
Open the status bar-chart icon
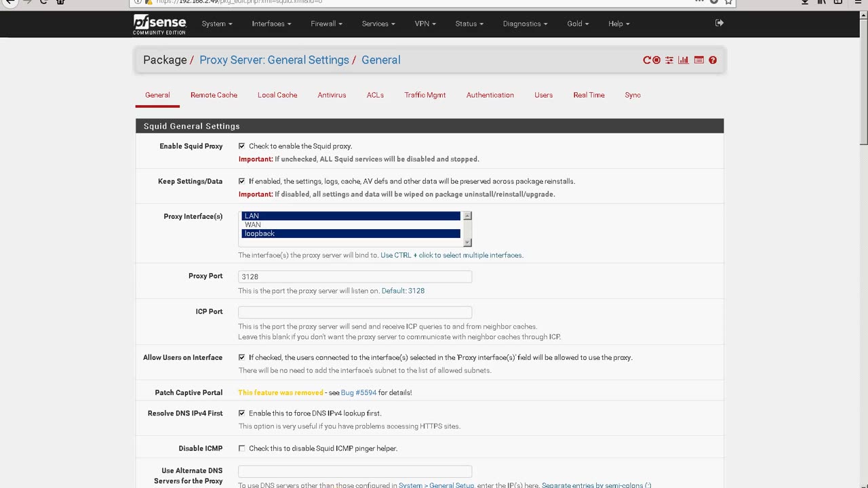[684, 60]
